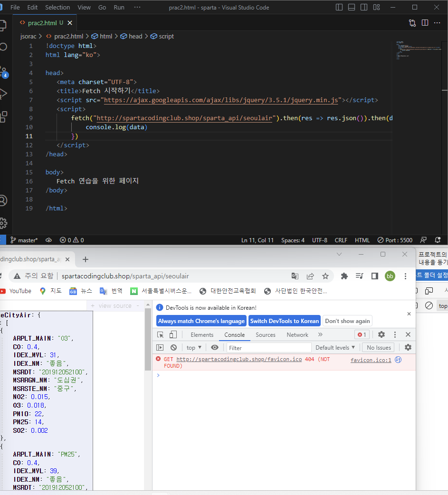
Task: Click the not secure warning icon
Action: pyautogui.click(x=17, y=276)
